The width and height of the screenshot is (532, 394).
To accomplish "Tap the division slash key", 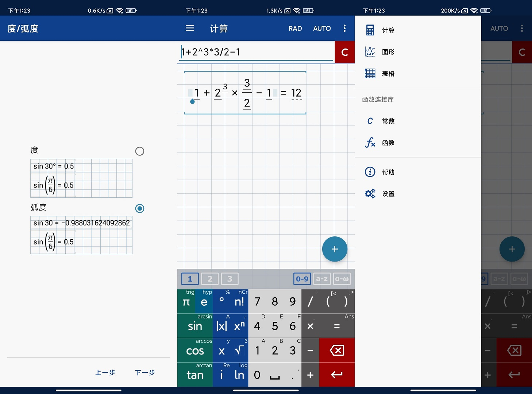I will (x=310, y=301).
